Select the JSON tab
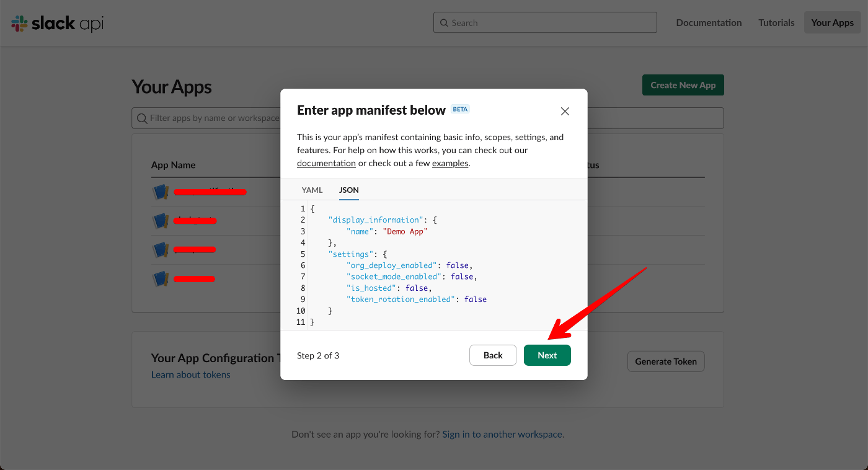The height and width of the screenshot is (470, 868). point(349,190)
